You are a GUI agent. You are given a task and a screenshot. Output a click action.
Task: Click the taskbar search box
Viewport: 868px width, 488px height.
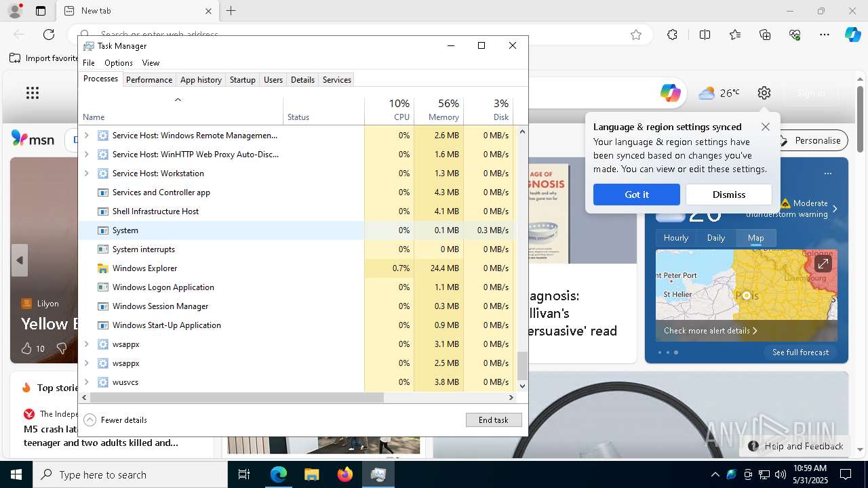tap(130, 474)
